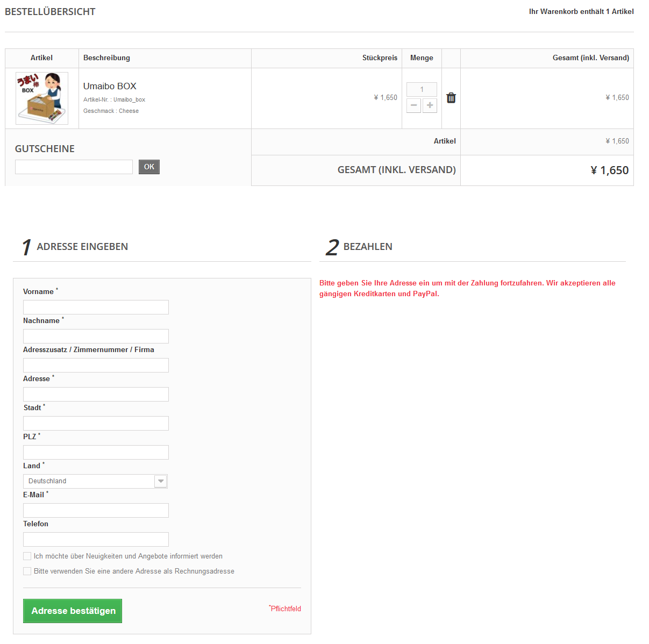Screen dimensions: 649x644
Task: Decrease quantity with minus button
Action: (x=413, y=105)
